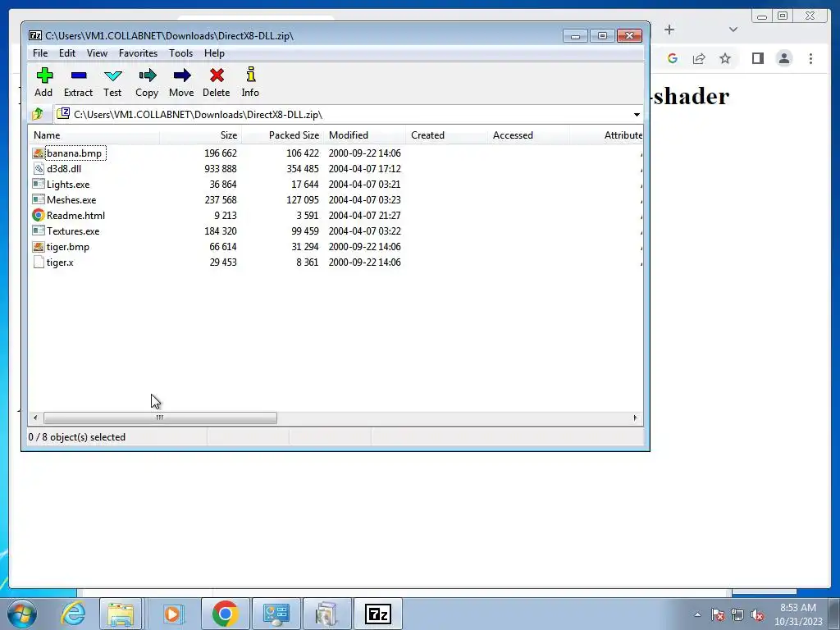Click the muted volume tray icon
This screenshot has width=840, height=630.
tap(757, 615)
